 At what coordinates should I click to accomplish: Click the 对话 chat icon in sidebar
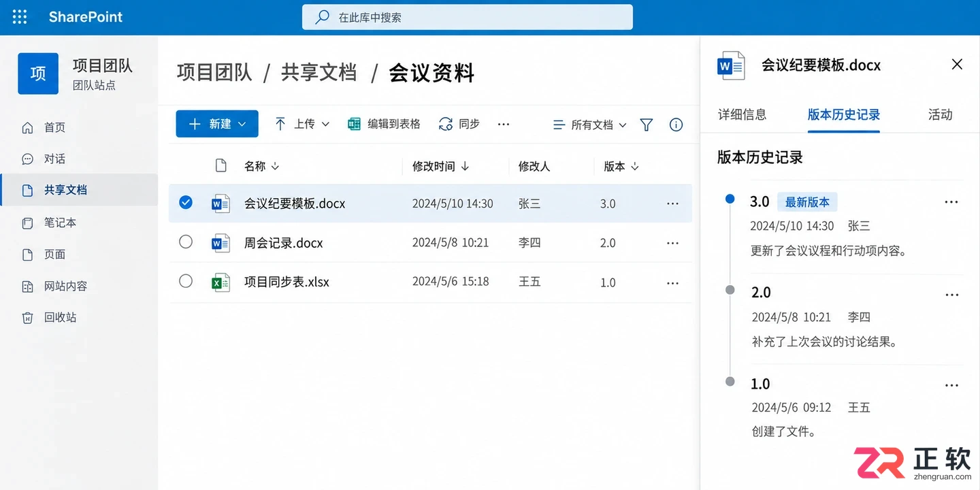(27, 159)
